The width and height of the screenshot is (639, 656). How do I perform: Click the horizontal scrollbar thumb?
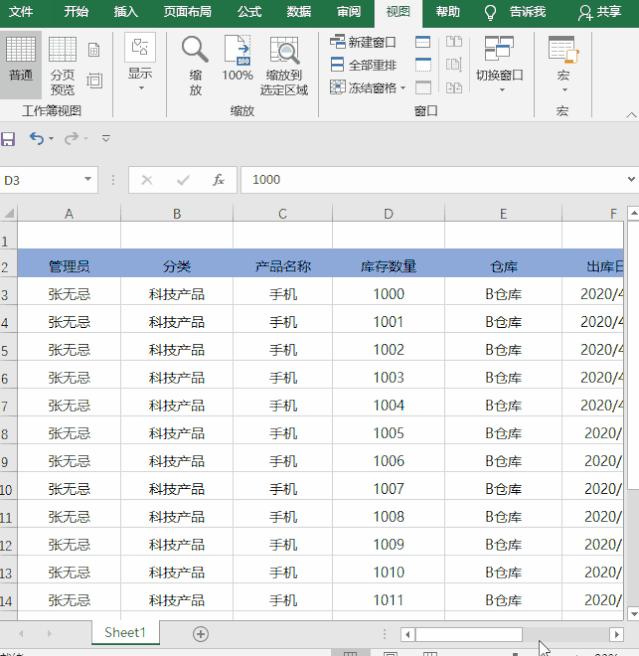[468, 634]
